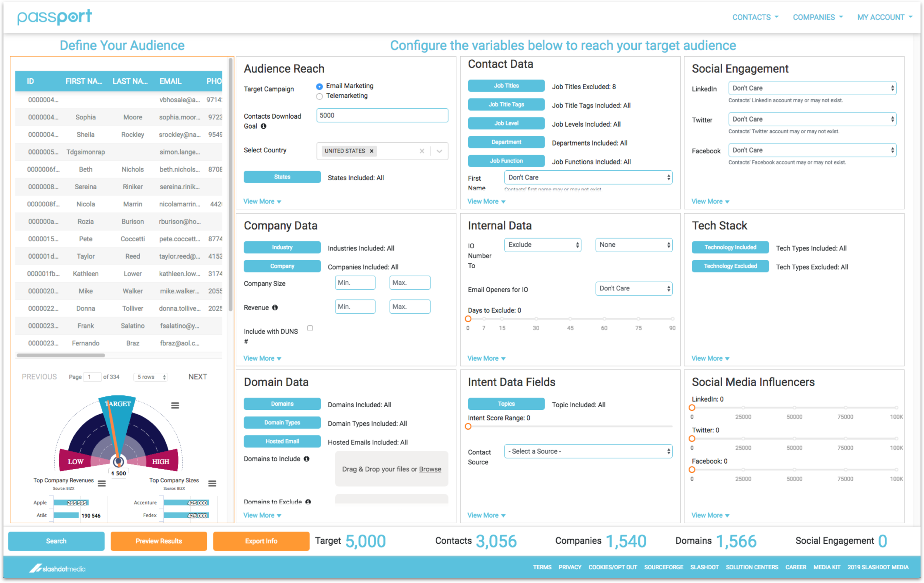Open Email Openers for IO dropdown

point(633,289)
